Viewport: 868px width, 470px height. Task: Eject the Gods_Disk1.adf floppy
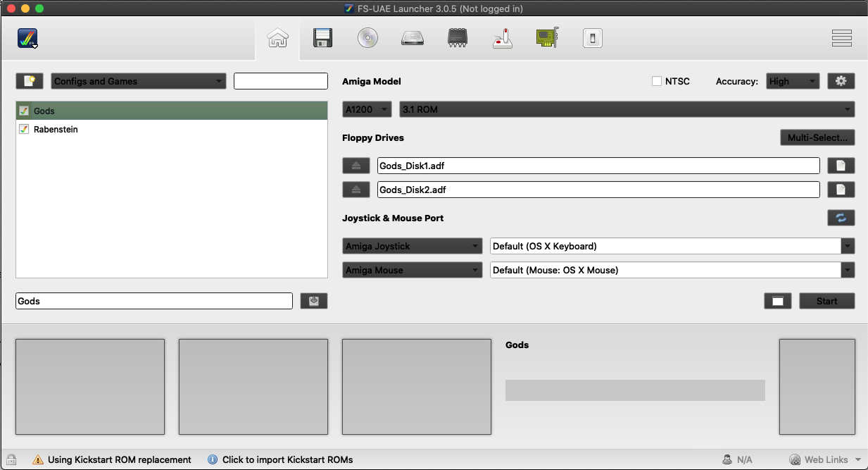click(356, 166)
